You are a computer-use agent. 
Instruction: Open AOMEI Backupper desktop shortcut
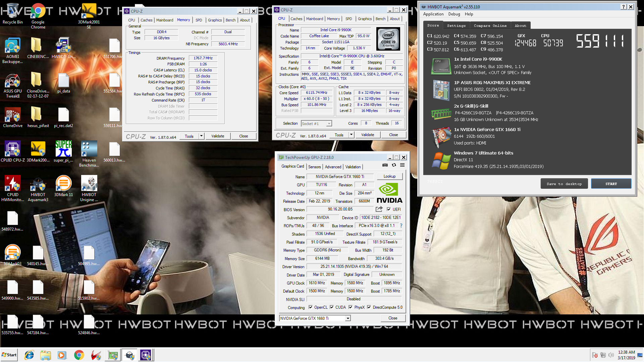(x=13, y=50)
